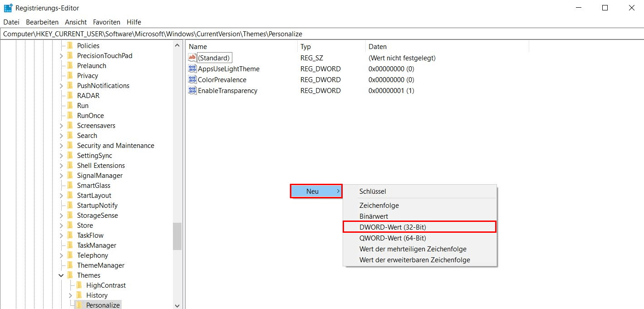Collapse the Themes key
This screenshot has height=309, width=644.
pos(61,275)
